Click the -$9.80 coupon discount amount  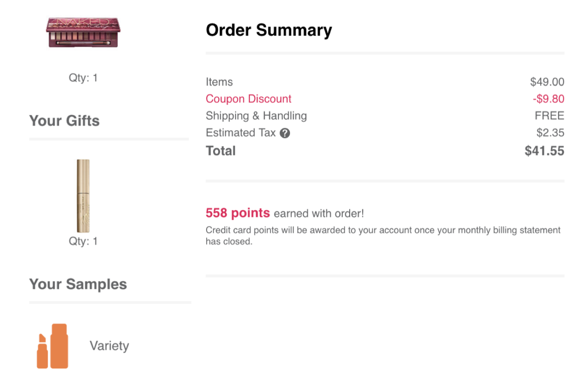(548, 99)
